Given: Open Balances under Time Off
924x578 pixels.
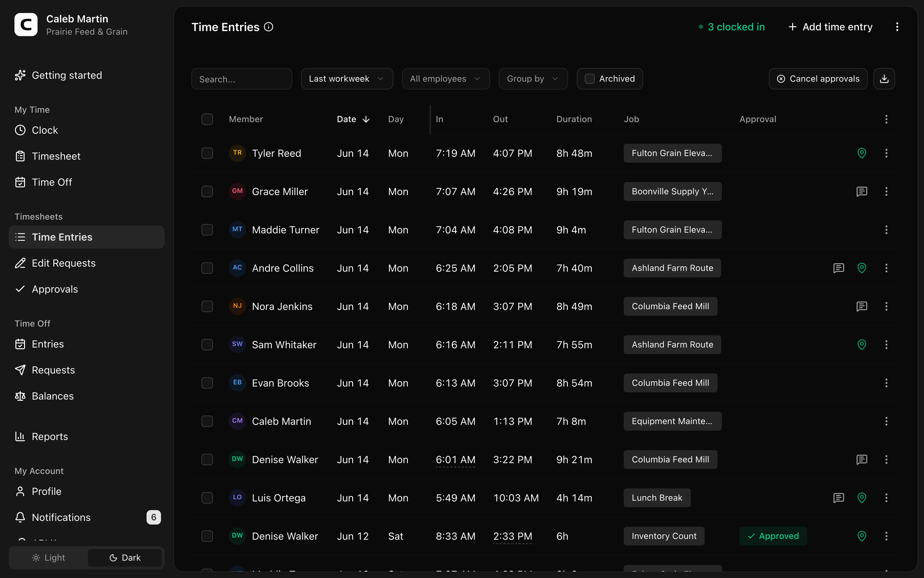Looking at the screenshot, I should 86,396.
